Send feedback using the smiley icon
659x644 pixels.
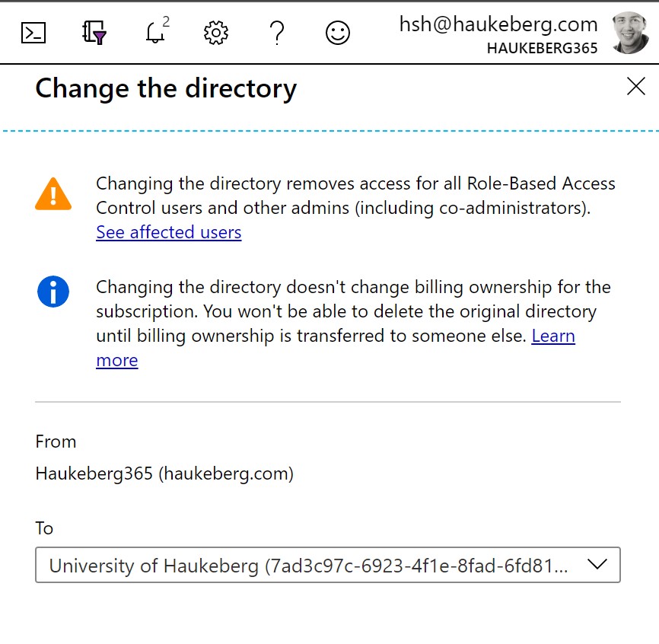point(338,33)
